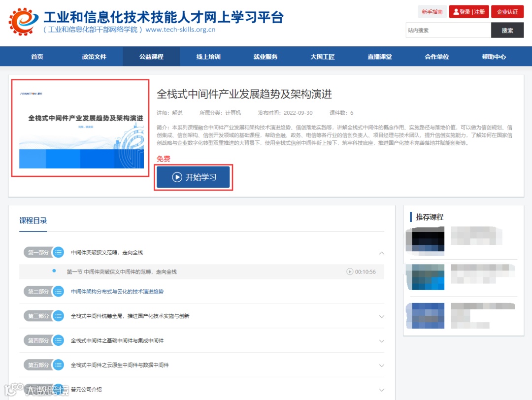Click the 第一部分 badge
The width and height of the screenshot is (532, 400).
click(38, 252)
